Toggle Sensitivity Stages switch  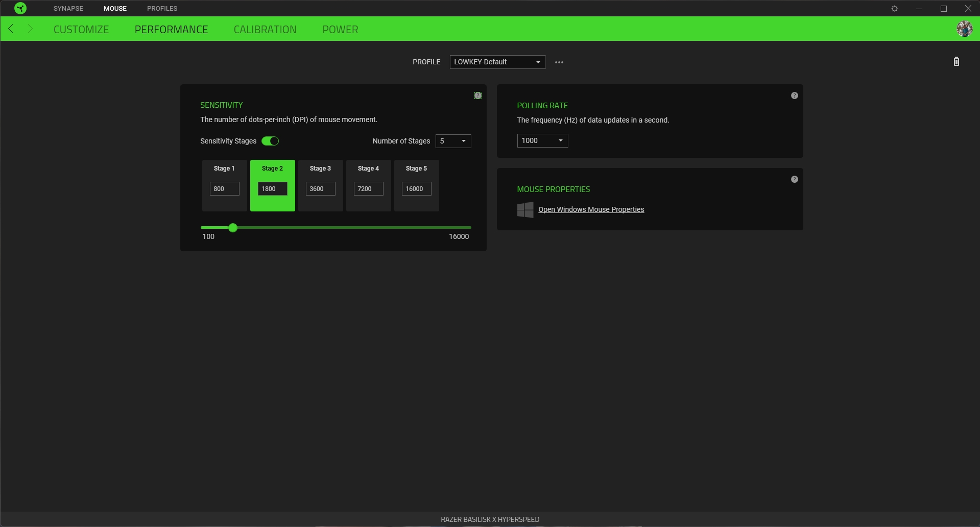click(x=270, y=141)
